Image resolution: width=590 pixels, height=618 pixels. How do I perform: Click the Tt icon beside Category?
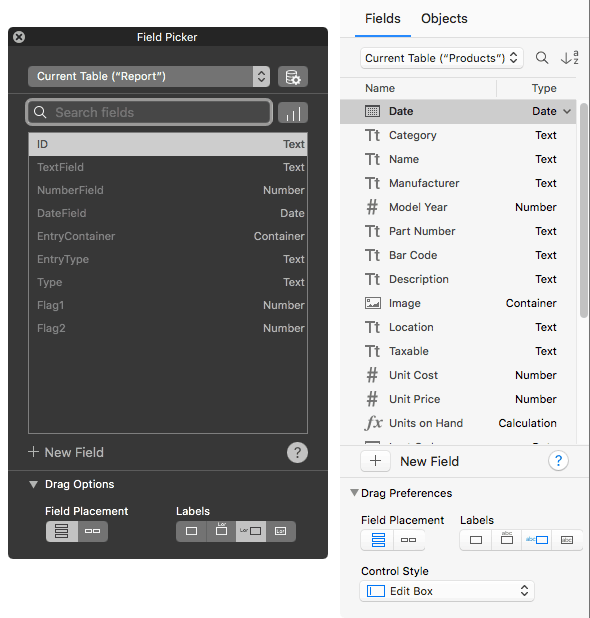pyautogui.click(x=372, y=135)
